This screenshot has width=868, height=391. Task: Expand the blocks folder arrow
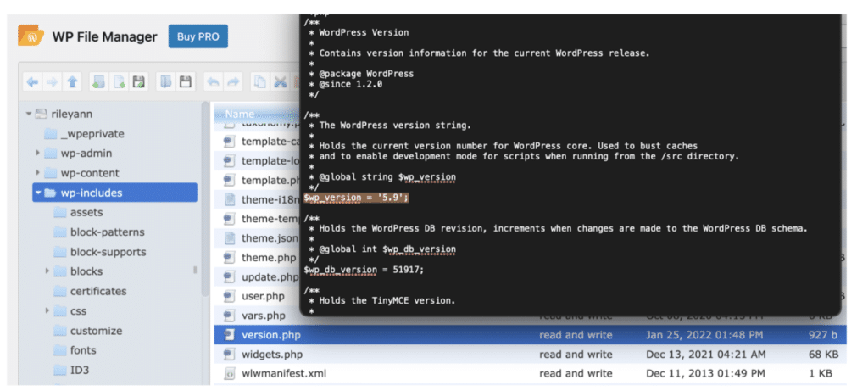(x=47, y=271)
